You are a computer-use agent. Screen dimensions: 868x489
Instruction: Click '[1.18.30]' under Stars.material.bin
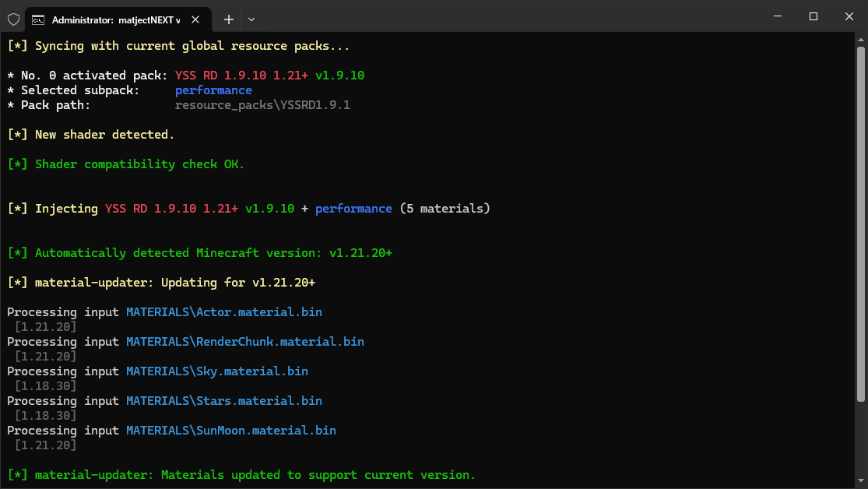[x=45, y=416]
